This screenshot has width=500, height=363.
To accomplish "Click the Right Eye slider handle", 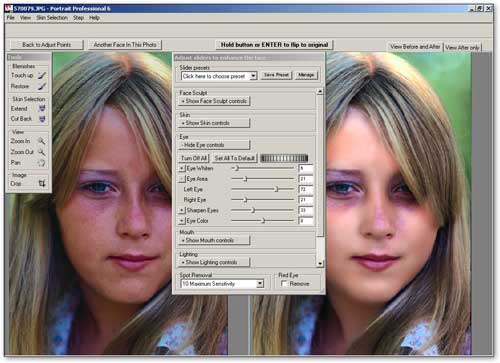I will [x=245, y=200].
